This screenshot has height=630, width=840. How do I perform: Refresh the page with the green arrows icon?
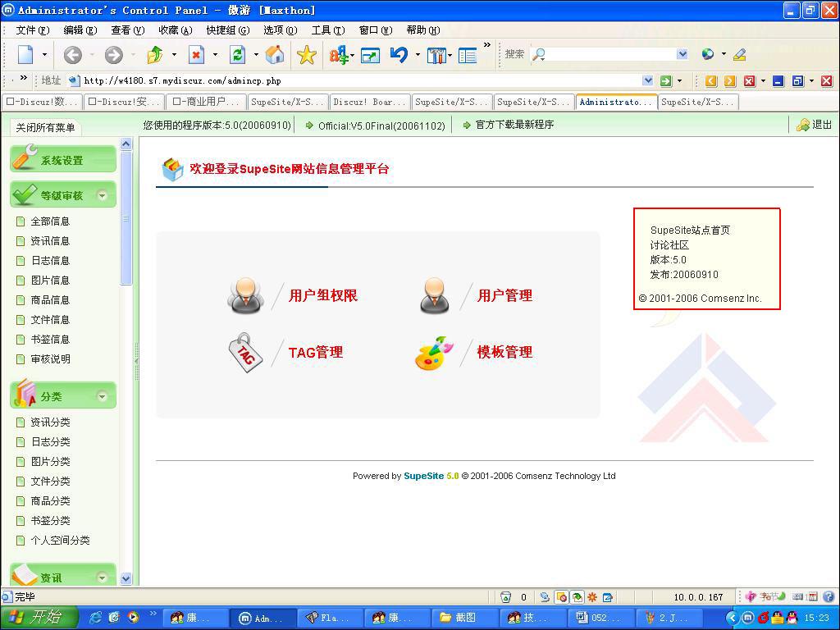237,55
